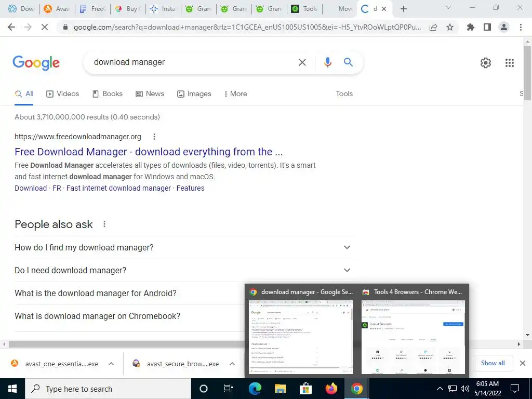Stop loading the page
This screenshot has height=399, width=532.
click(x=45, y=27)
